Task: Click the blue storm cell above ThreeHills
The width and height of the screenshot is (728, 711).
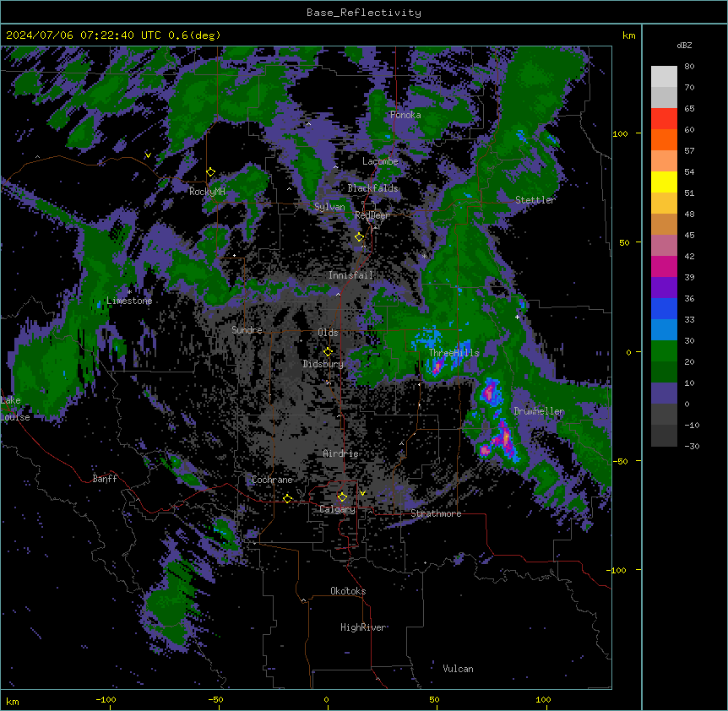Action: click(427, 339)
